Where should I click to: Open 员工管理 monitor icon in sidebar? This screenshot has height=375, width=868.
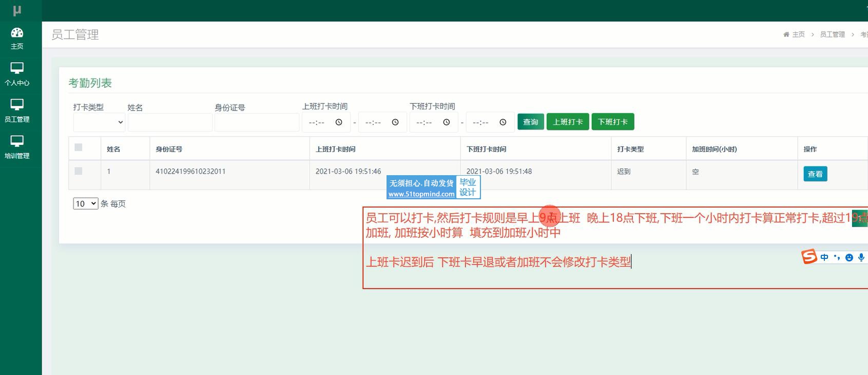coord(17,105)
